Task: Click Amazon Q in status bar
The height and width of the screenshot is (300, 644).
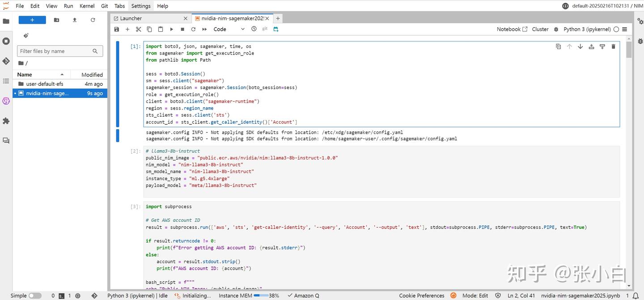Action: 303,296
